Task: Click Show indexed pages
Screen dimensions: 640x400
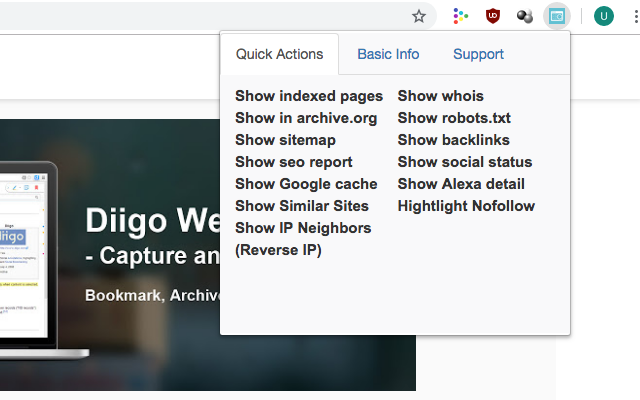Action: tap(309, 96)
